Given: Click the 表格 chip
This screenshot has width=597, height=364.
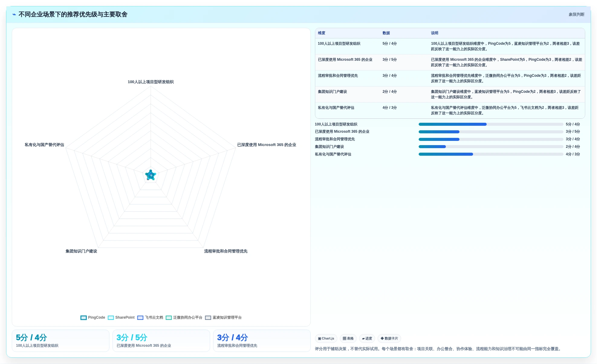Looking at the screenshot, I should pos(348,338).
